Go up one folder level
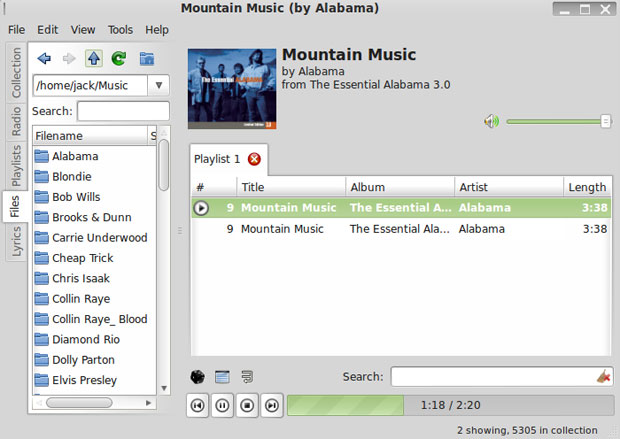Image resolution: width=620 pixels, height=439 pixels. [x=94, y=59]
